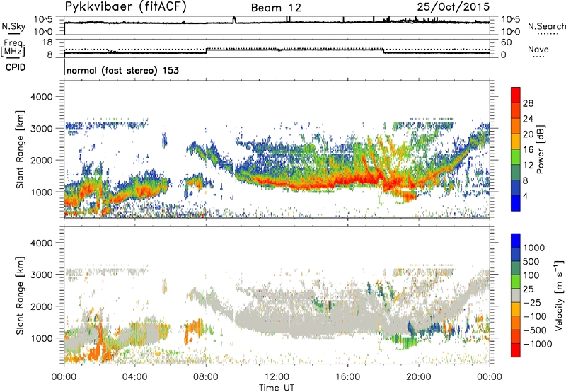This screenshot has height=392, width=566.
Task: Click the frequency step-up at 08:00
Action: click(206, 51)
